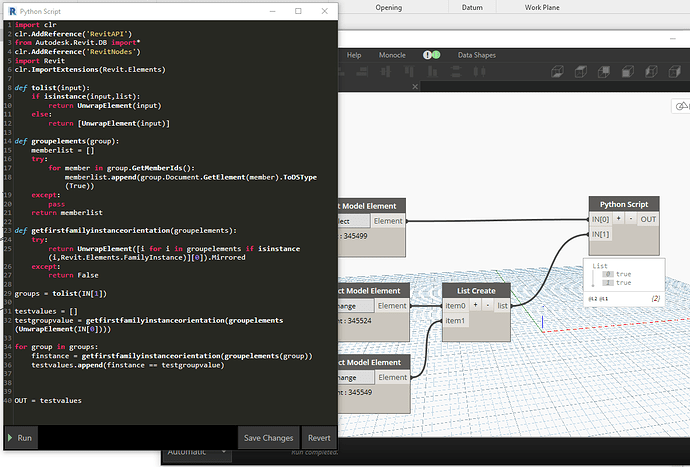Screen dimensions: 690x467
Task: Click the Revert button in the Python editor
Action: (319, 438)
